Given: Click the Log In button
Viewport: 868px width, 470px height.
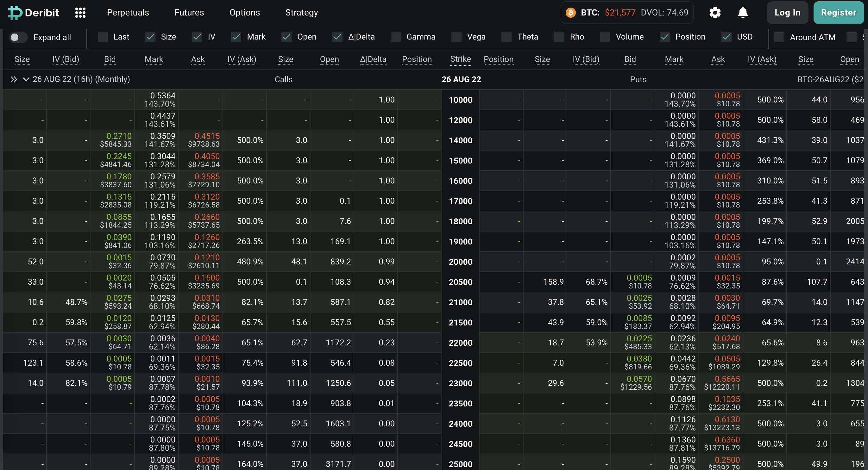Looking at the screenshot, I should [x=787, y=12].
